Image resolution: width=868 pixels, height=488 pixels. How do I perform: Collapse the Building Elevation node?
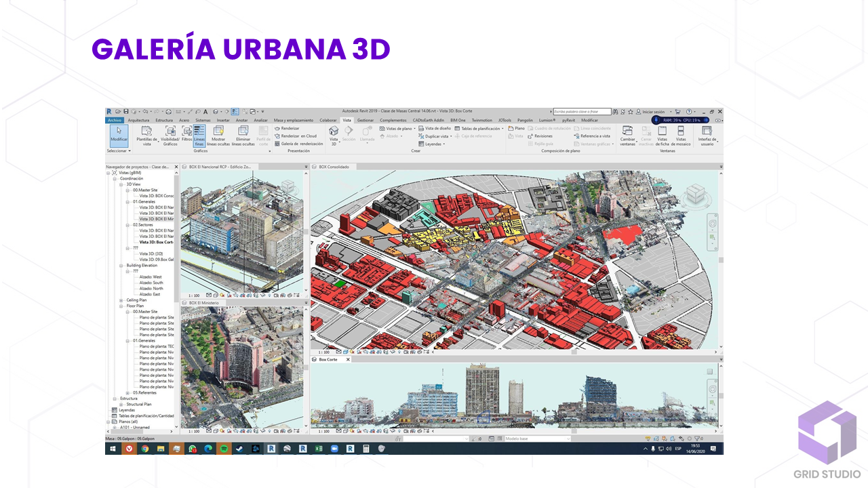pyautogui.click(x=122, y=265)
